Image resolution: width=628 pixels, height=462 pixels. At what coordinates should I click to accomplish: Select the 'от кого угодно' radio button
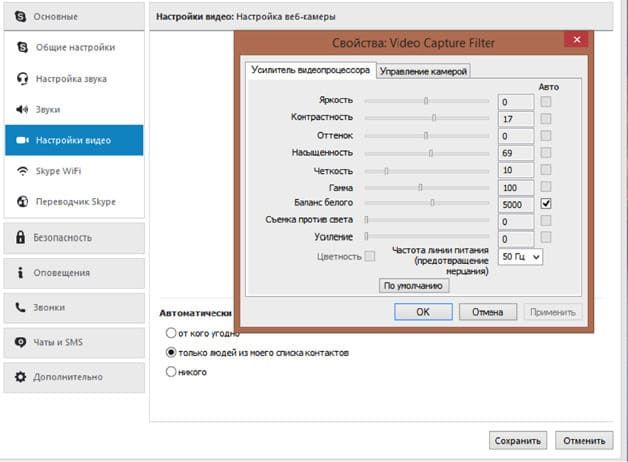(171, 333)
